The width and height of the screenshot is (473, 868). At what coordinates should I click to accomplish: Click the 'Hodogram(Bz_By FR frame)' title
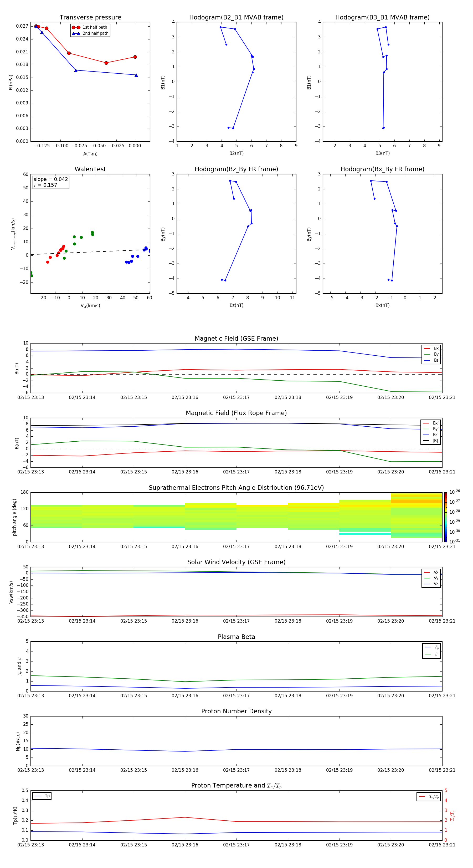point(236,169)
